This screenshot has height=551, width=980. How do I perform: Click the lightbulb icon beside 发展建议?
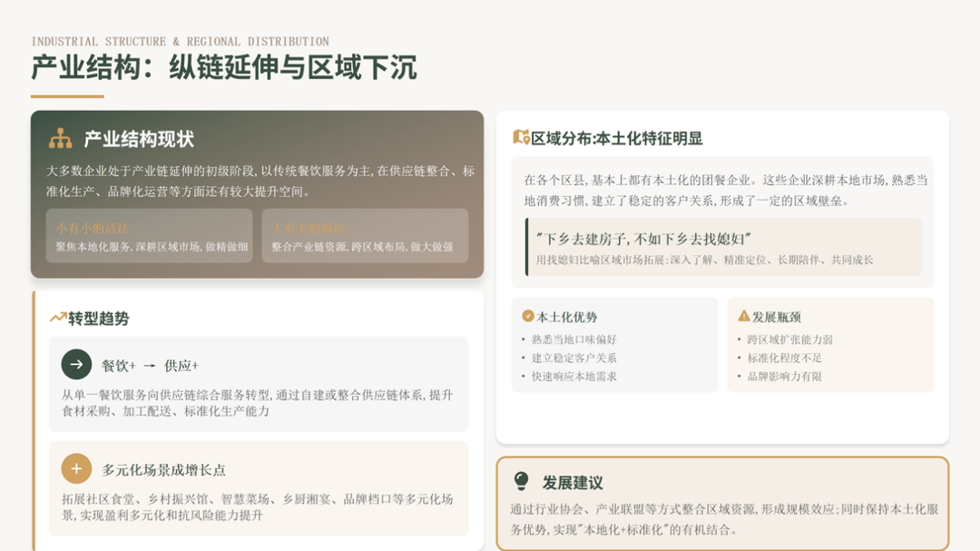point(521,481)
